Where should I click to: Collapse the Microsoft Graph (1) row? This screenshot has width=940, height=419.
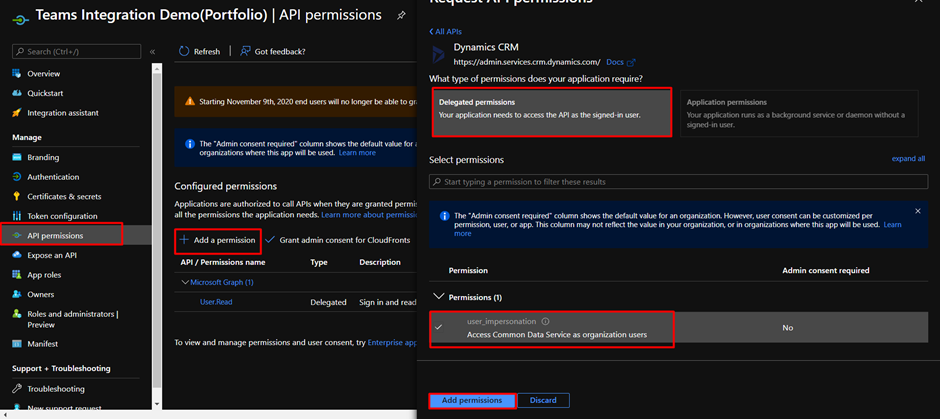[185, 282]
